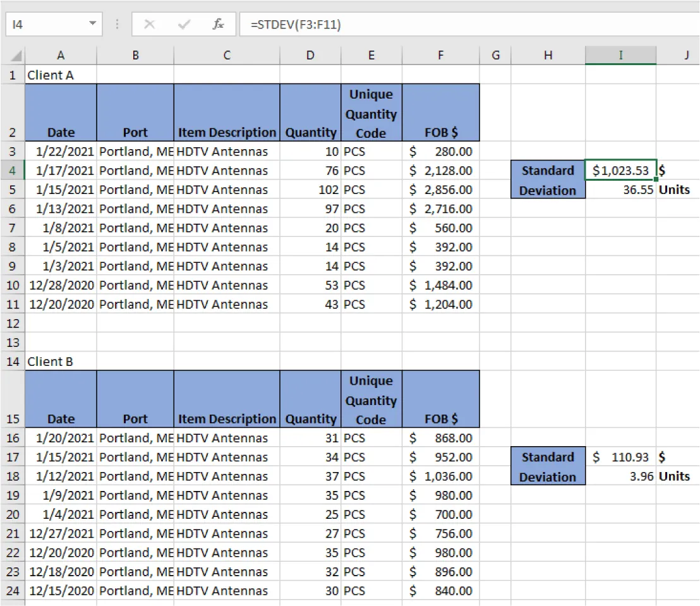
Task: Click cell with $ 110.93 standard deviation
Action: click(620, 457)
